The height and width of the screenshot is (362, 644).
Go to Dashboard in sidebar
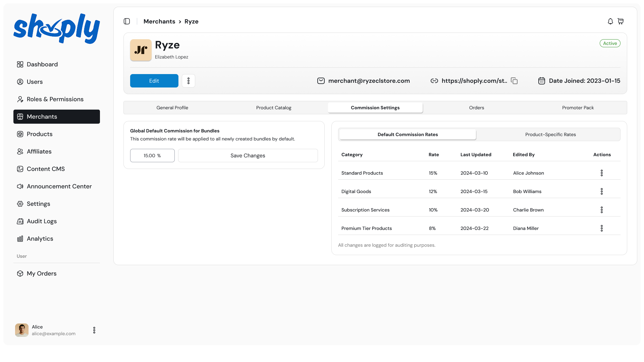(x=57, y=64)
